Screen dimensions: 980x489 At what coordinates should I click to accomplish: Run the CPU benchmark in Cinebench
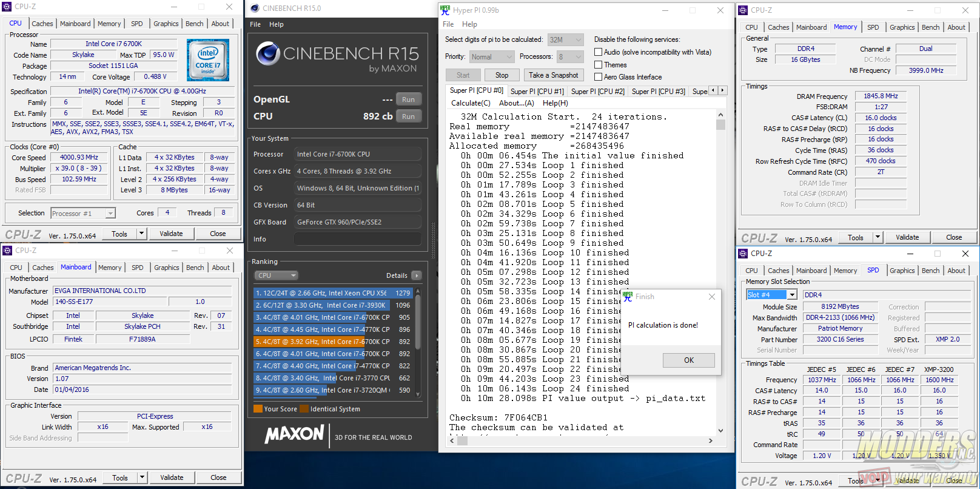[408, 116]
